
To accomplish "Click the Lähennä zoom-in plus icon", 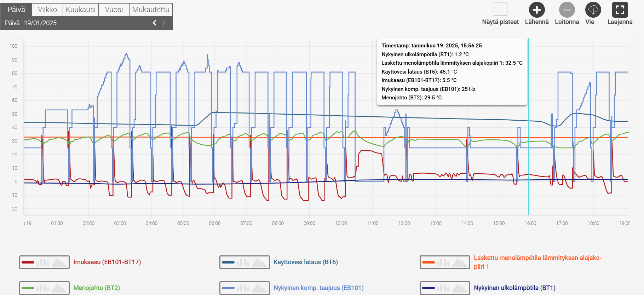I will click(x=537, y=10).
